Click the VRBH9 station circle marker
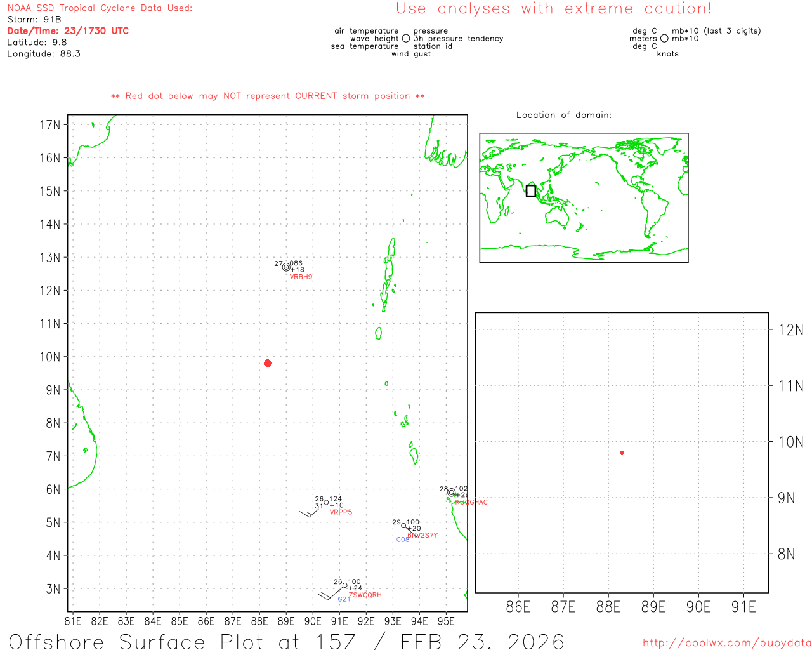The image size is (812, 650). point(286,267)
